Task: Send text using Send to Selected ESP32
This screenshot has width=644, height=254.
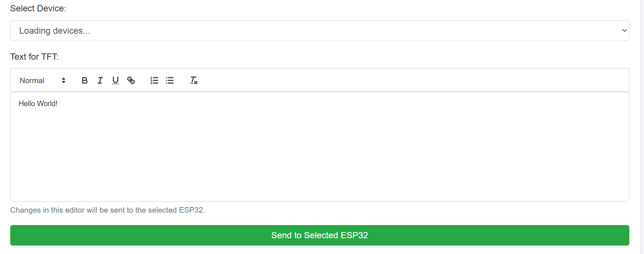Action: click(x=319, y=235)
